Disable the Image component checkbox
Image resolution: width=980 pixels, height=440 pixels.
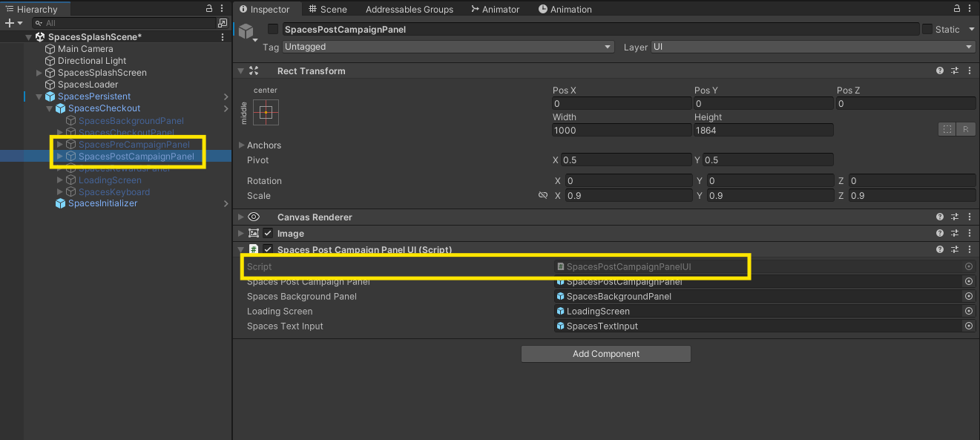coord(268,234)
